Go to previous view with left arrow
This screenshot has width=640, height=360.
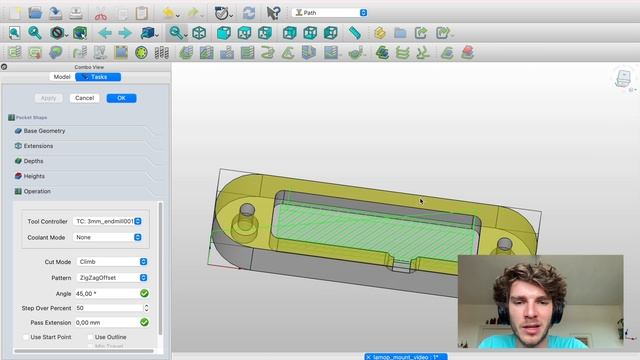point(105,33)
